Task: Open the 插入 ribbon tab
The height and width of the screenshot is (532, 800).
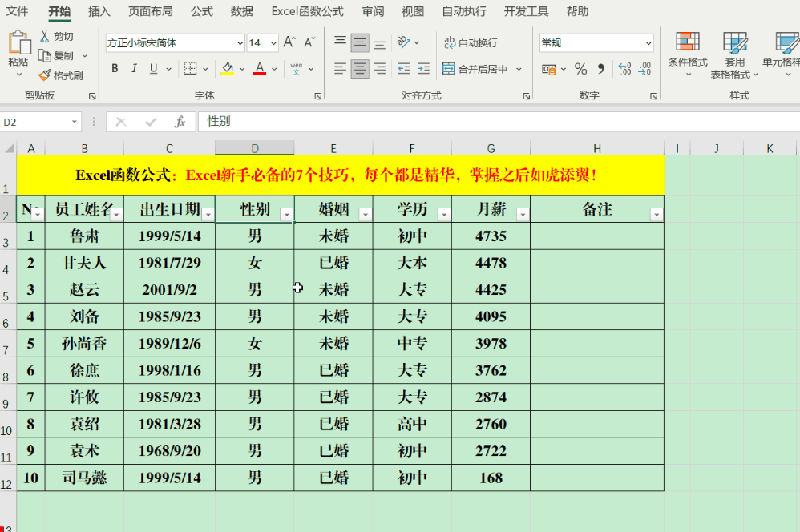Action: click(x=99, y=11)
